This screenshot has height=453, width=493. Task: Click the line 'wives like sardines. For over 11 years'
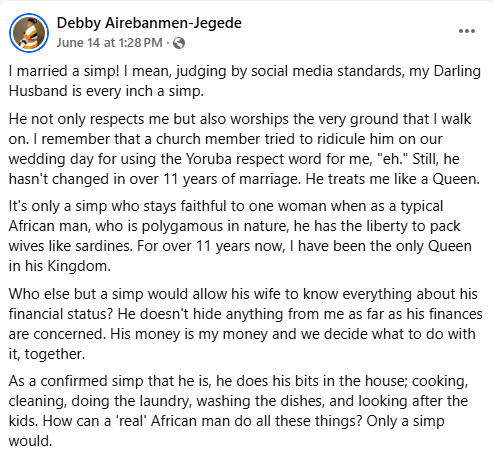click(240, 246)
